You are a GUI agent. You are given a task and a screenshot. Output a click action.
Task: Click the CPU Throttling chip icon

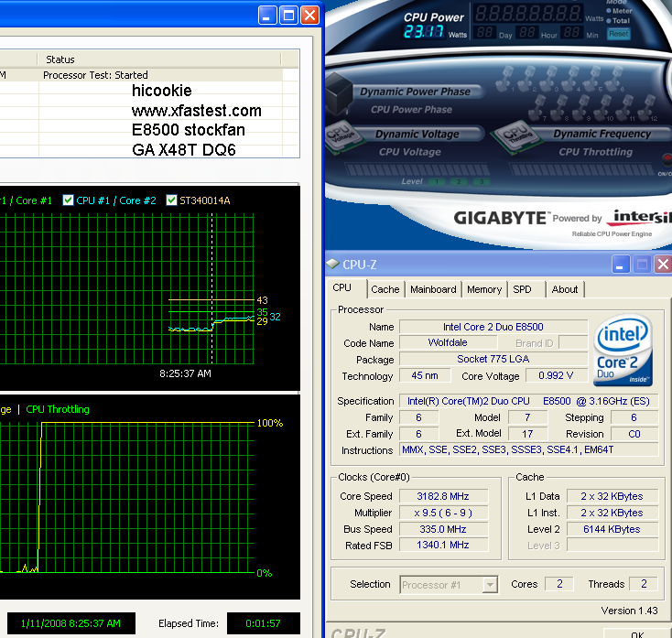tap(517, 136)
